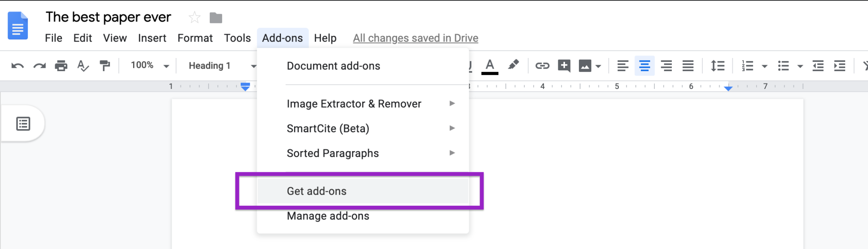Select the paint format roller icon
This screenshot has height=249, width=868.
click(105, 66)
